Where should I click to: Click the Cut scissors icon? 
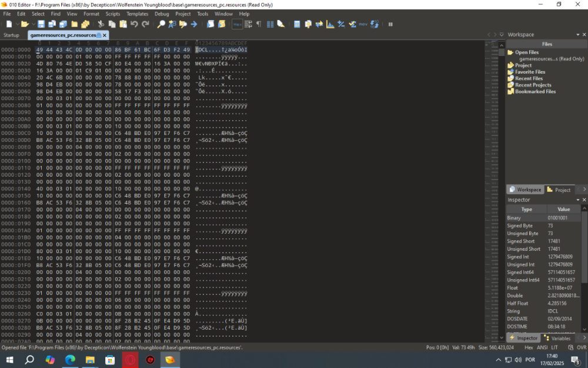tap(101, 24)
